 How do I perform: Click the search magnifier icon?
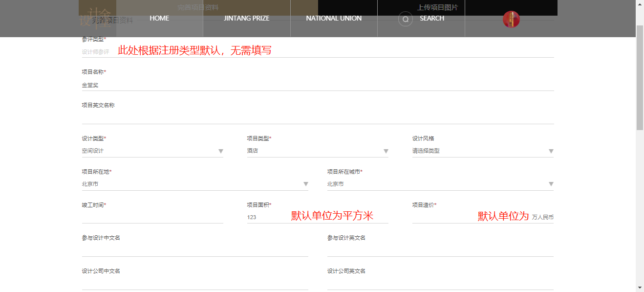(x=405, y=19)
